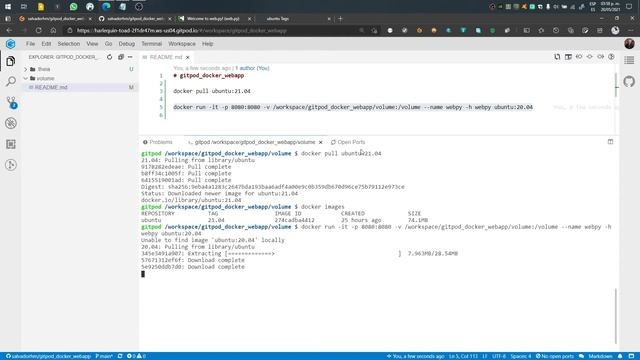
Task: Select README.md in the Explorer tree
Action: (x=51, y=87)
